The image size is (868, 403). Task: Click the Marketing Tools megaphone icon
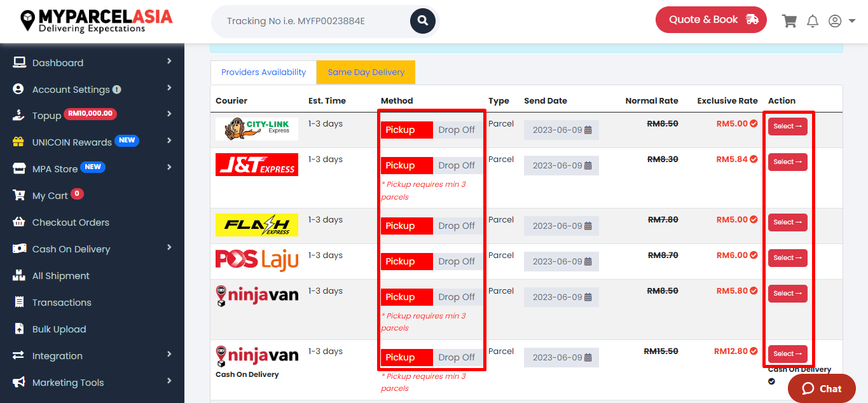coord(19,383)
